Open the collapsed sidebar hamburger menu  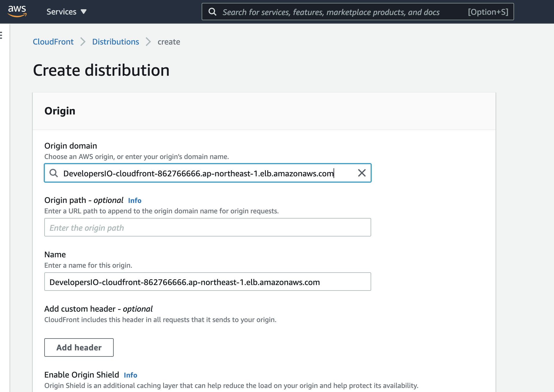(x=1, y=35)
